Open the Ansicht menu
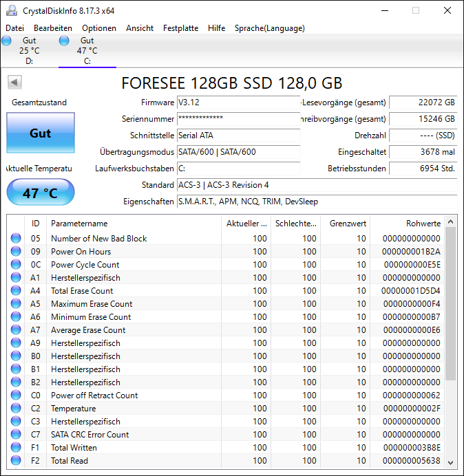The width and height of the screenshot is (464, 476). click(140, 28)
